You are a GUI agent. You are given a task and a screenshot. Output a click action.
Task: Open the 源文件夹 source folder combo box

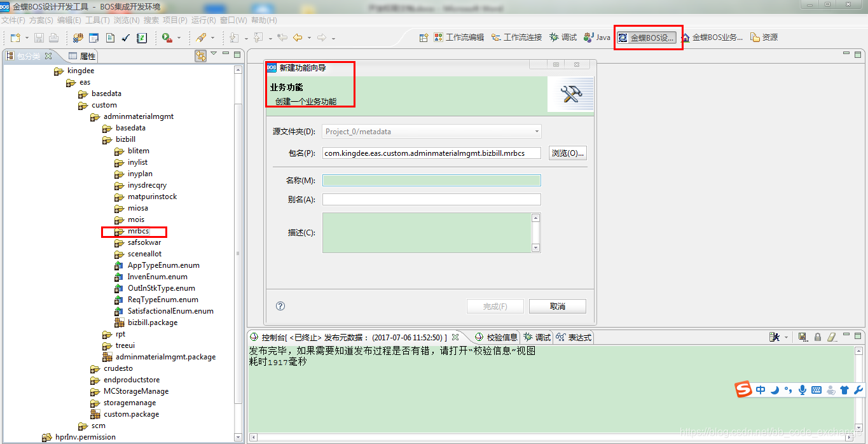click(432, 132)
